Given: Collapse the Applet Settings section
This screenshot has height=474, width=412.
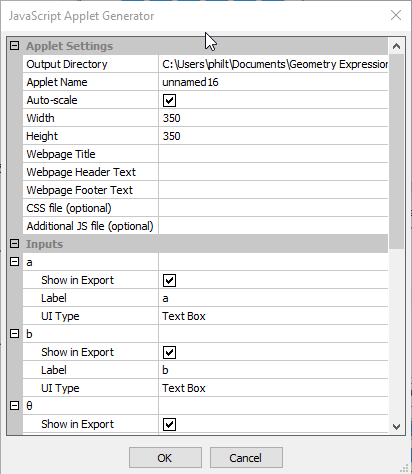Looking at the screenshot, I should tap(14, 46).
